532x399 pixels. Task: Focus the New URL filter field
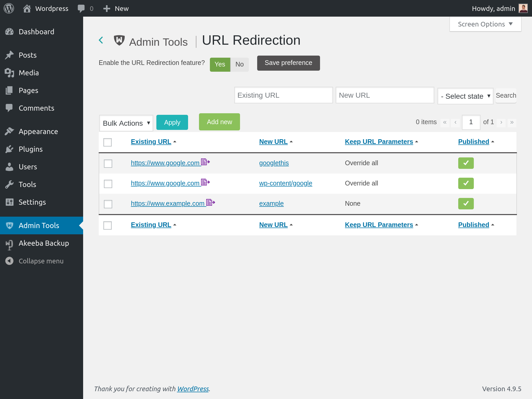[x=385, y=95]
